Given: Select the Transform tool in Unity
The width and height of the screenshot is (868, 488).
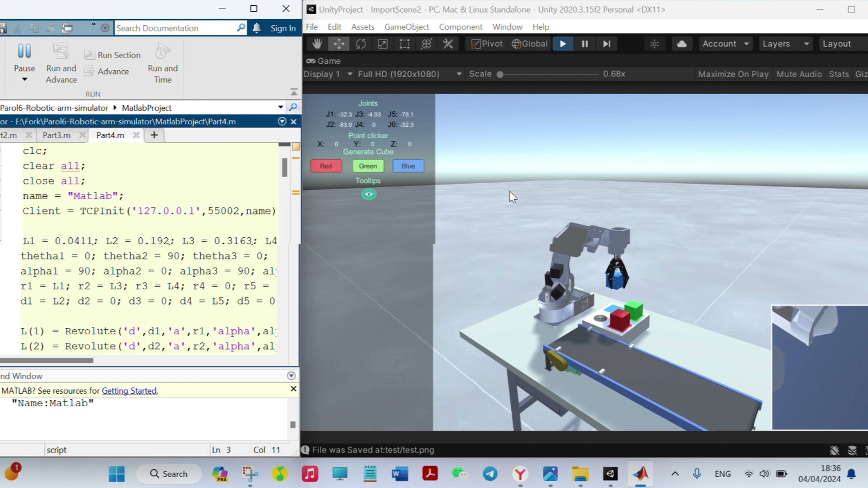Looking at the screenshot, I should (426, 44).
